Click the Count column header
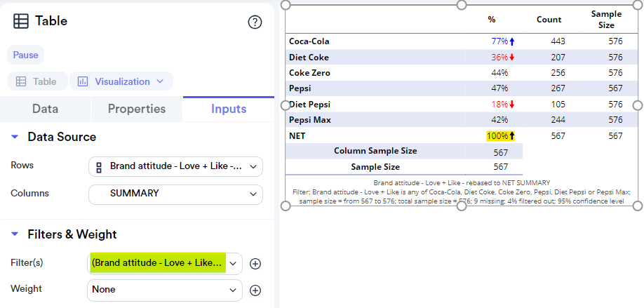The width and height of the screenshot is (644, 308). click(549, 20)
